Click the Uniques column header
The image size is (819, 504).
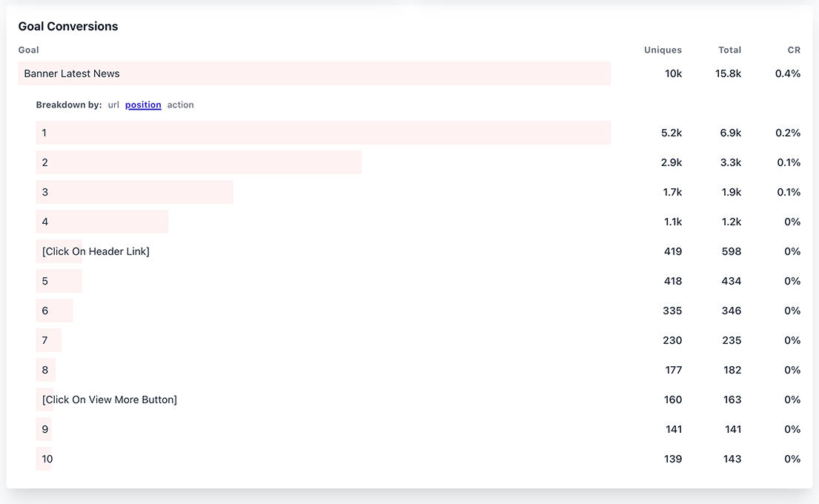663,50
